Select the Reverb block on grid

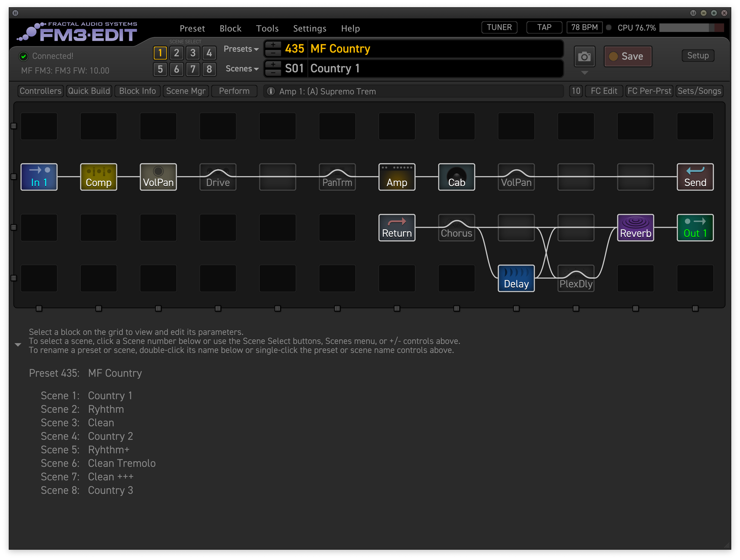pos(635,228)
